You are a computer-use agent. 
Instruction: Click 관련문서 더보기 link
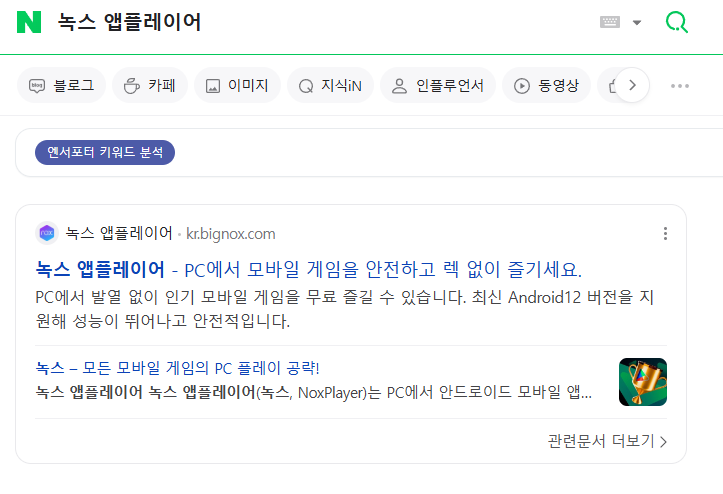click(x=607, y=441)
